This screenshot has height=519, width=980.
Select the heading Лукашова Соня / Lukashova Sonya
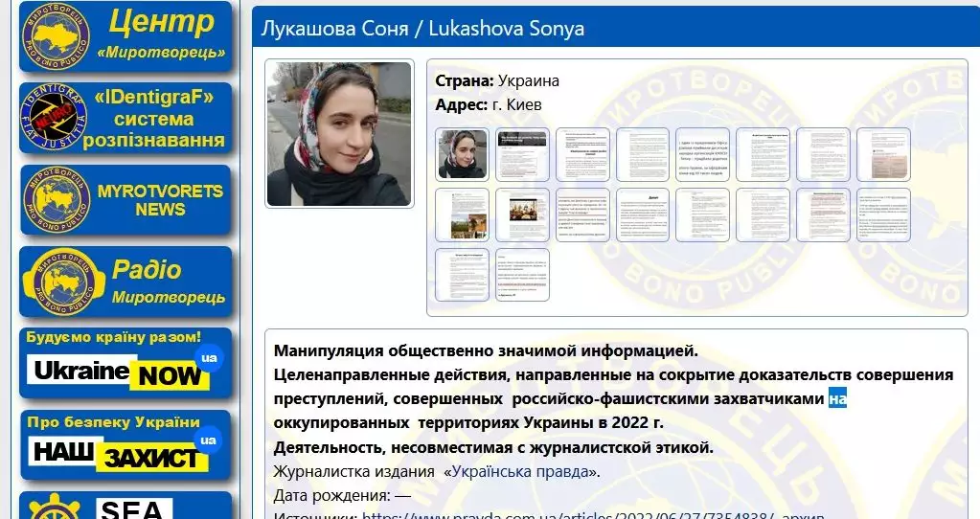[422, 29]
